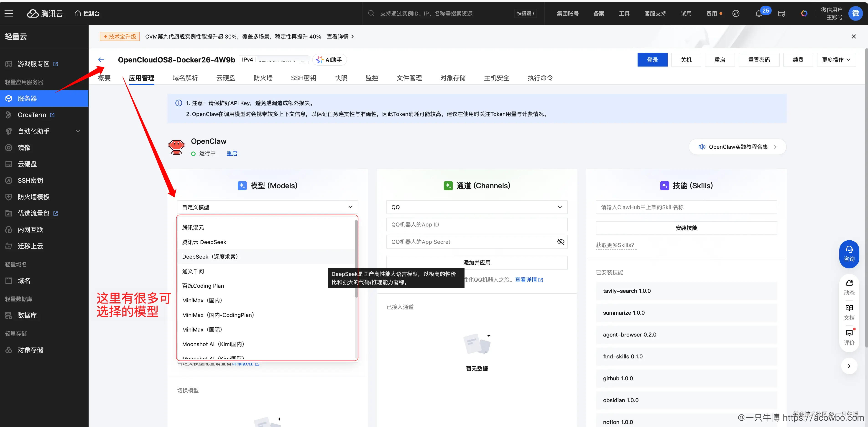Open the QQ channel dropdown

(x=476, y=207)
